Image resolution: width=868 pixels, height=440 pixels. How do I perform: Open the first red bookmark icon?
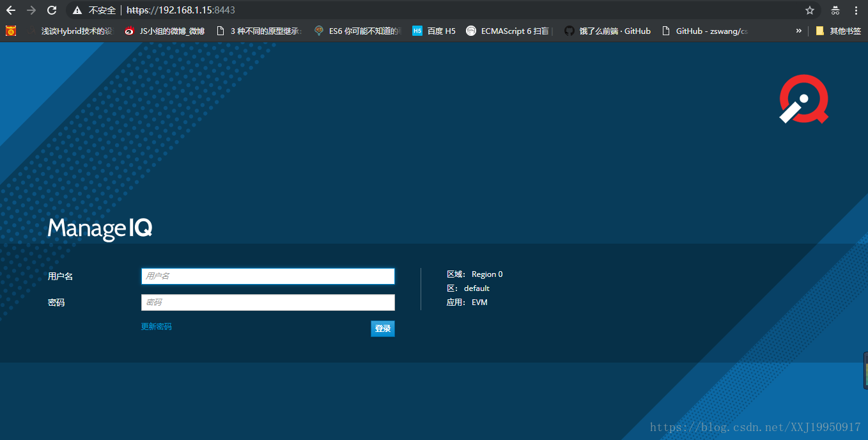click(11, 31)
